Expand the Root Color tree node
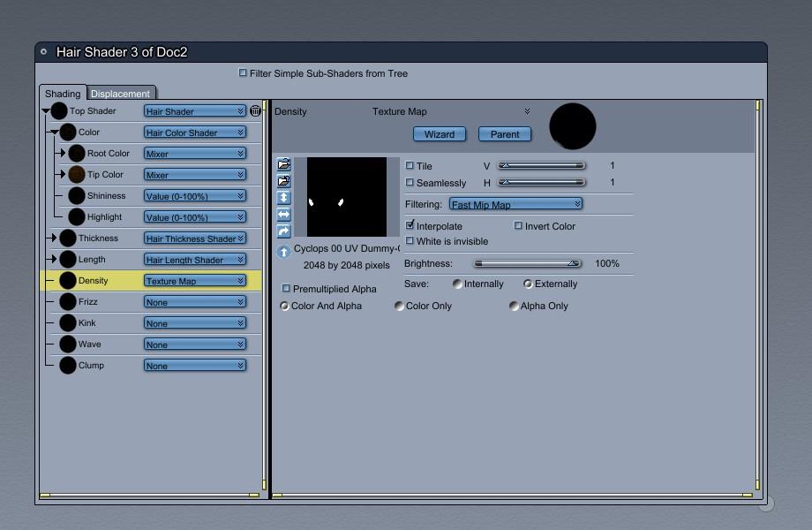812x530 pixels. point(63,153)
